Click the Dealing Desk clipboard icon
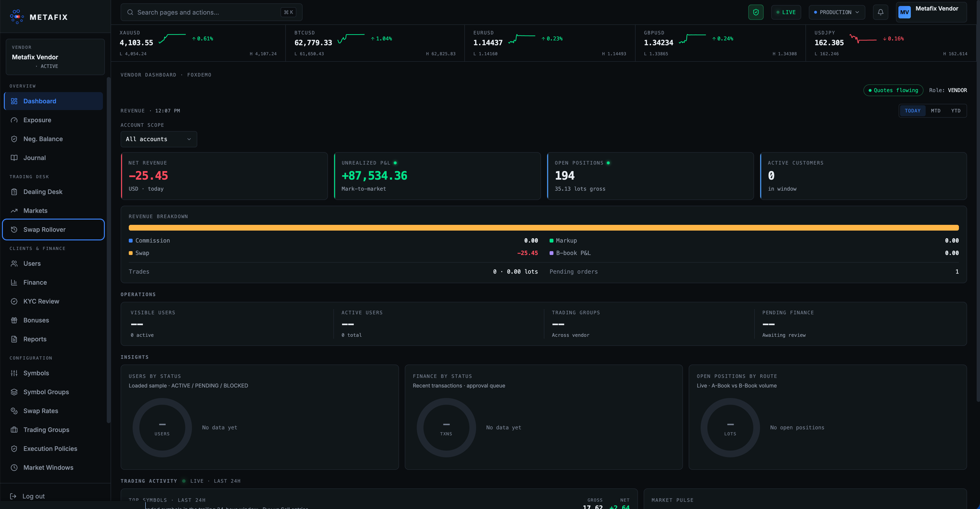Viewport: 980px width, 509px height. click(14, 192)
